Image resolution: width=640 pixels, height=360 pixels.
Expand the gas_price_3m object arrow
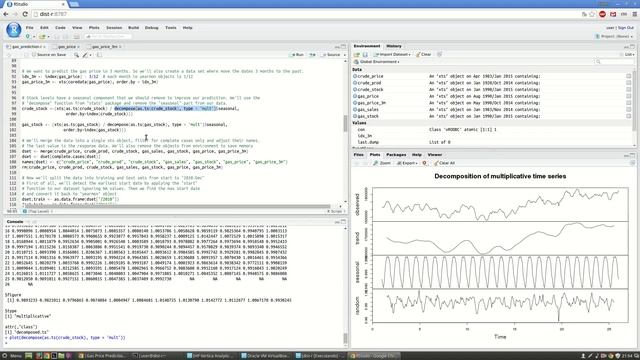pos(355,103)
